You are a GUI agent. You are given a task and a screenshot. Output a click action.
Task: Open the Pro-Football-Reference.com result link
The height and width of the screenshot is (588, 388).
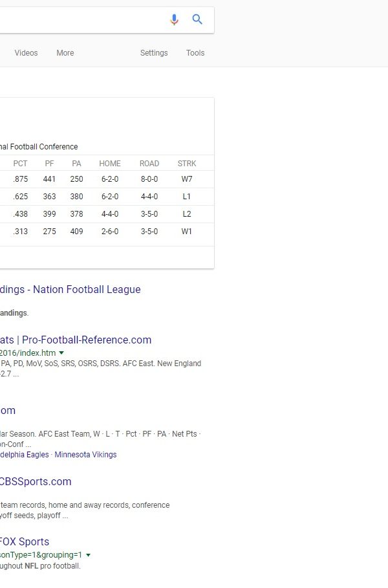(x=76, y=340)
